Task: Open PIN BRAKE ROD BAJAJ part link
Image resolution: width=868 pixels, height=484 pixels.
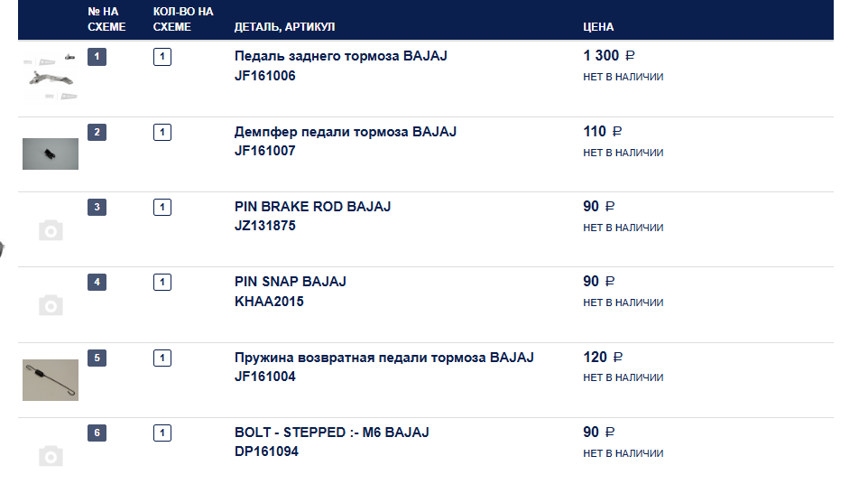Action: (312, 207)
